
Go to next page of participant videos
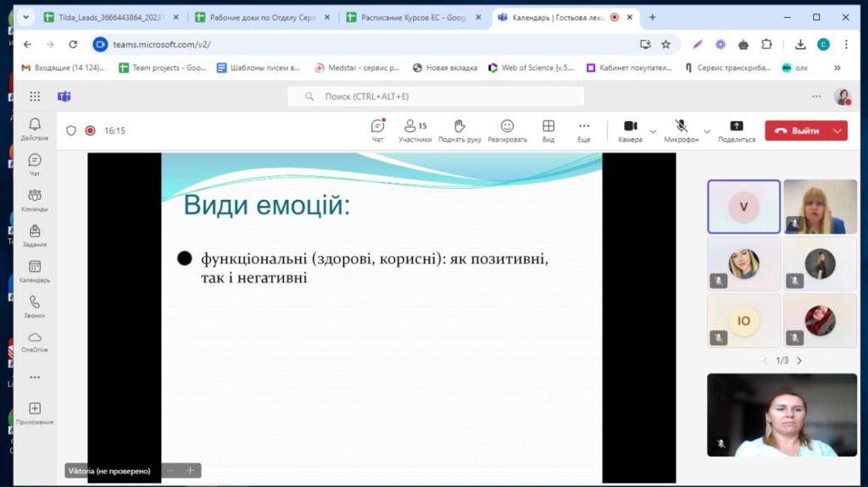[798, 360]
